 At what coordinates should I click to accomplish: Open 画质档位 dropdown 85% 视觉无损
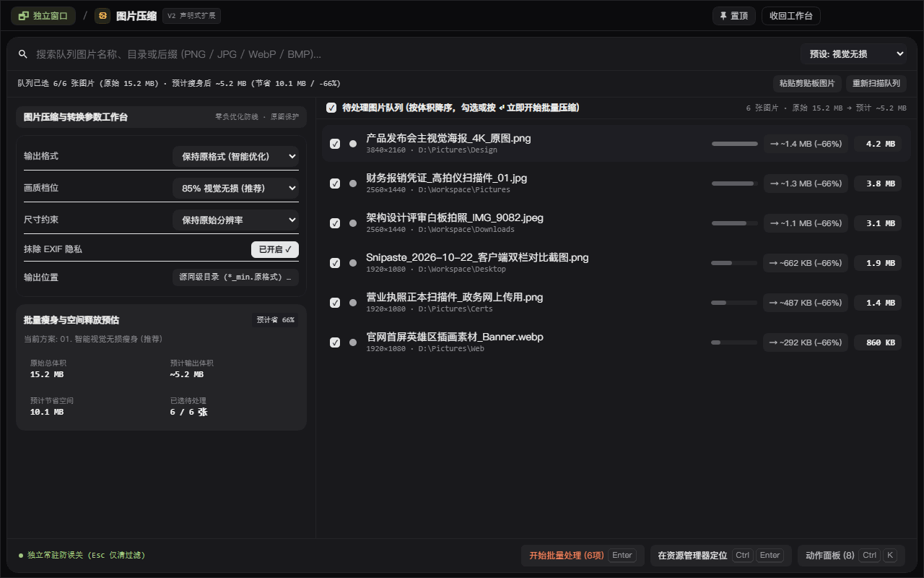point(235,188)
